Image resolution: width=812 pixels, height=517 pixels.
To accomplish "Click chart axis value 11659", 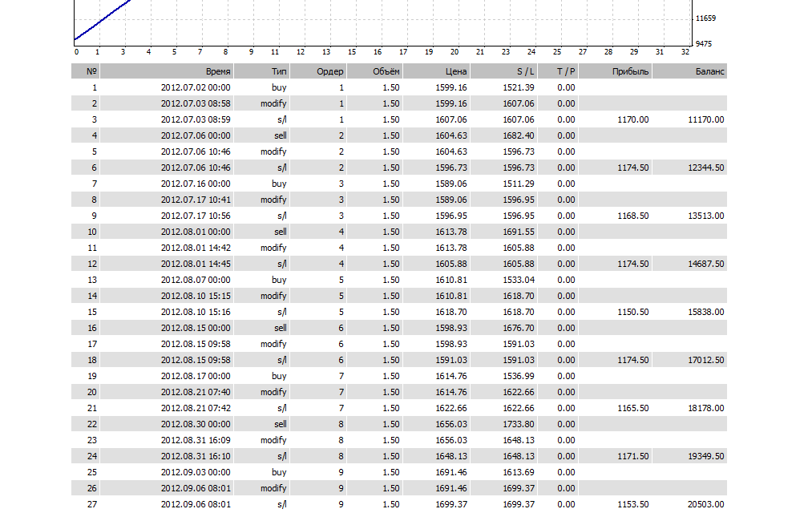I will 705,18.
